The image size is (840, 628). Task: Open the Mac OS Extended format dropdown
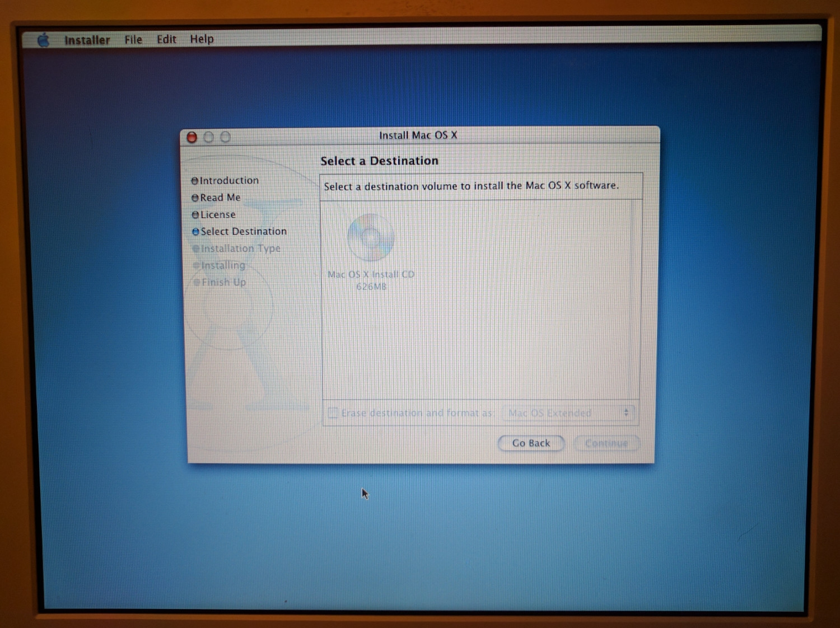(568, 413)
